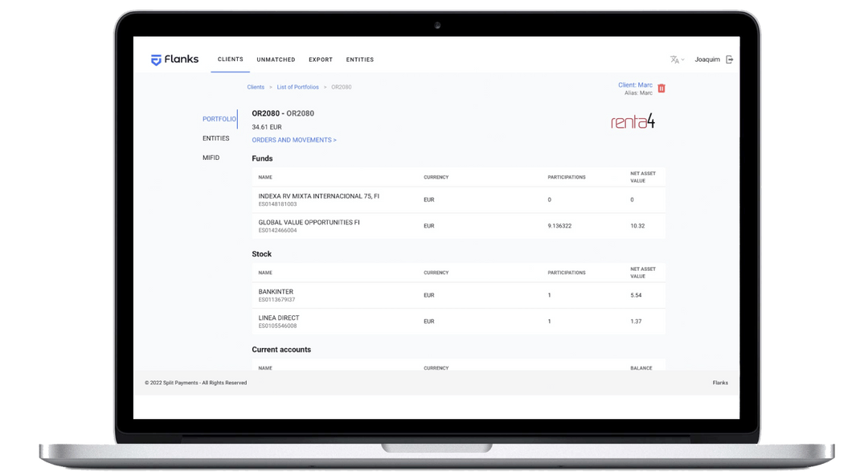868x472 pixels.
Task: Open the language translation icon
Action: point(673,59)
